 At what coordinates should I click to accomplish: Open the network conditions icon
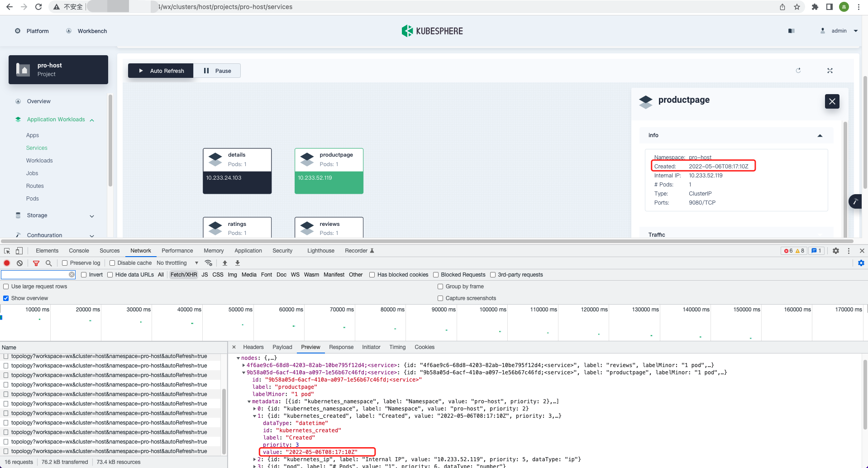[x=209, y=263]
